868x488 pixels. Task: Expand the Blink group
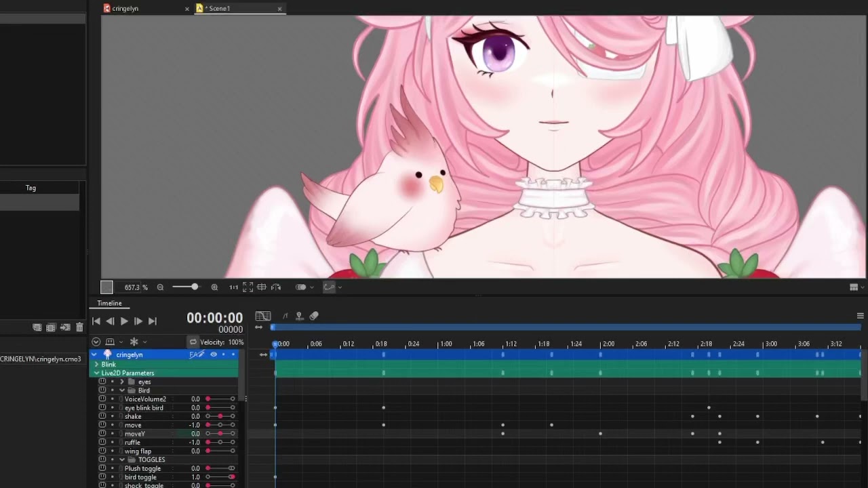click(x=96, y=365)
